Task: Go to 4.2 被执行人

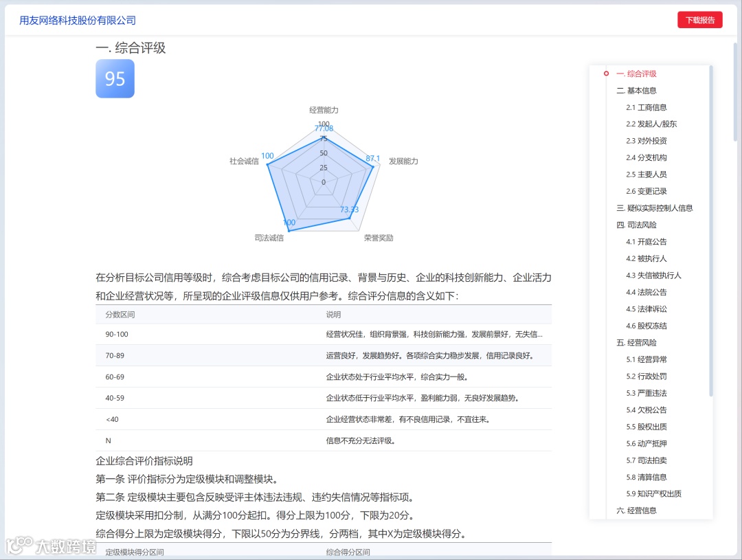Action: tap(646, 258)
